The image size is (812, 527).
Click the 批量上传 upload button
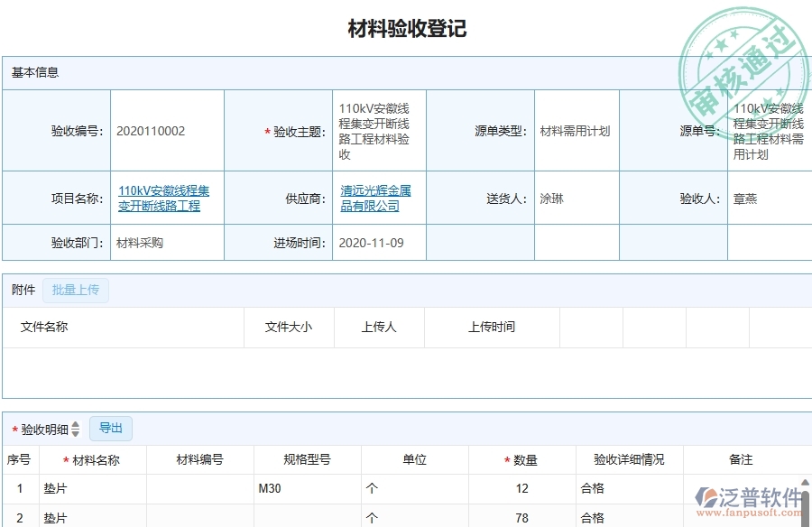click(x=76, y=290)
